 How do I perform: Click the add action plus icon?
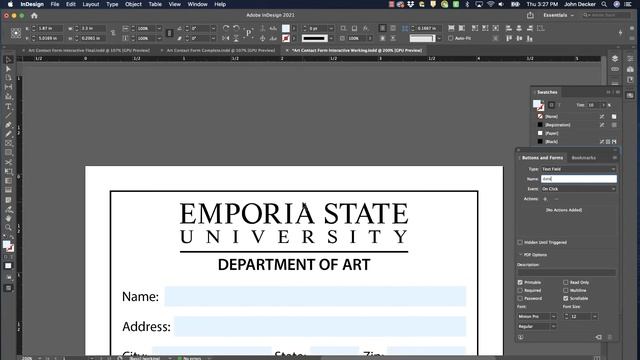pyautogui.click(x=545, y=199)
